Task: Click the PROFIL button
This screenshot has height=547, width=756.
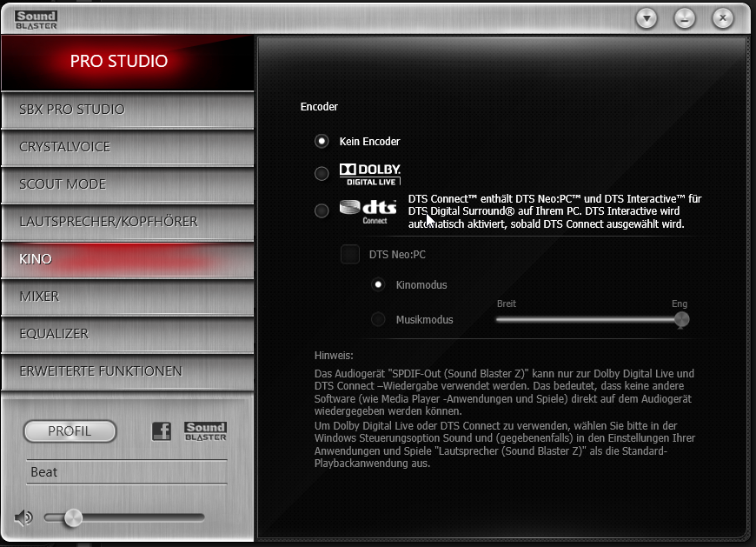Action: pos(70,431)
